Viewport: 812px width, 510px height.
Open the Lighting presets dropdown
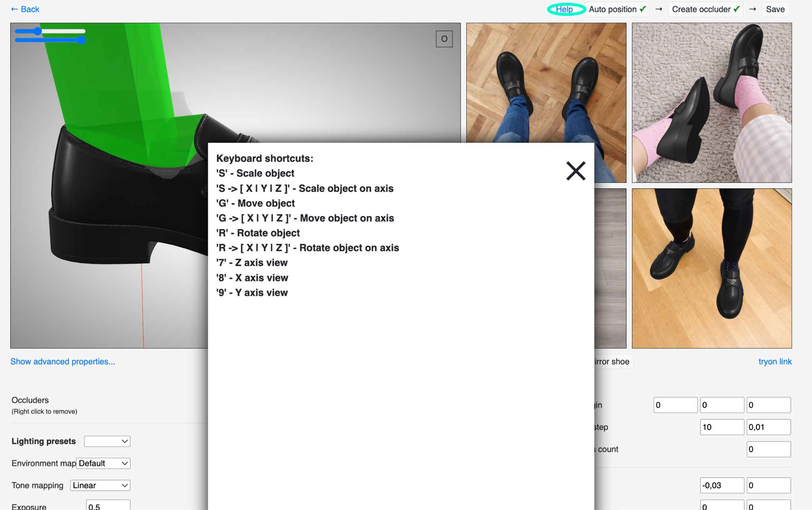107,441
